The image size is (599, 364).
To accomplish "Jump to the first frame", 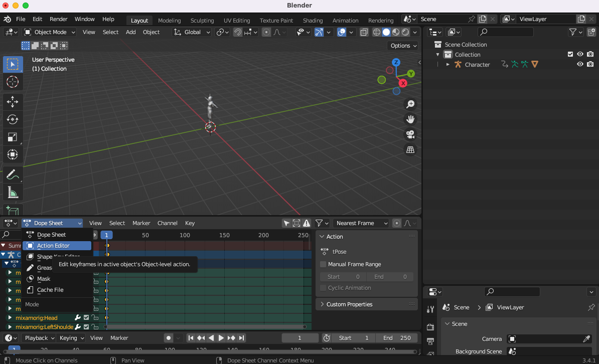I will [191, 338].
